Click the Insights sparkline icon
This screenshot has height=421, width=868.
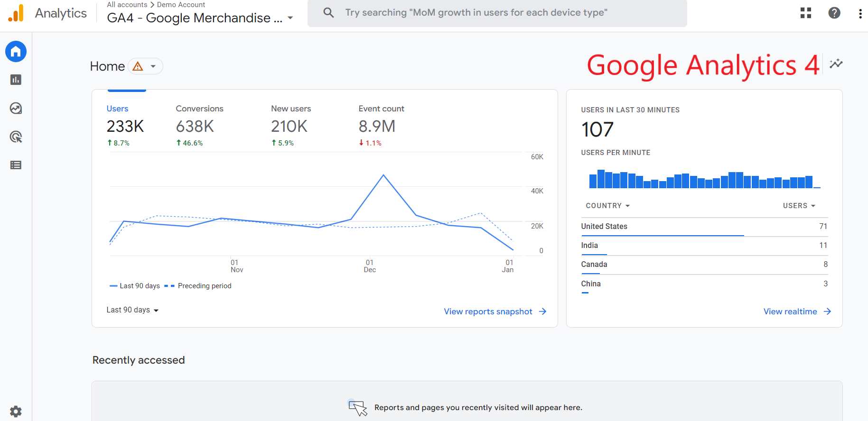pos(836,64)
